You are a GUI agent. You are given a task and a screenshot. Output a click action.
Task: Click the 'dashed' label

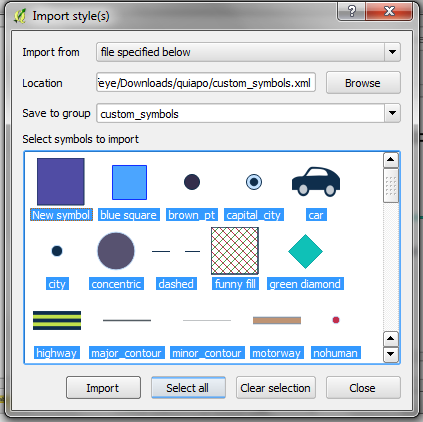tap(176, 284)
